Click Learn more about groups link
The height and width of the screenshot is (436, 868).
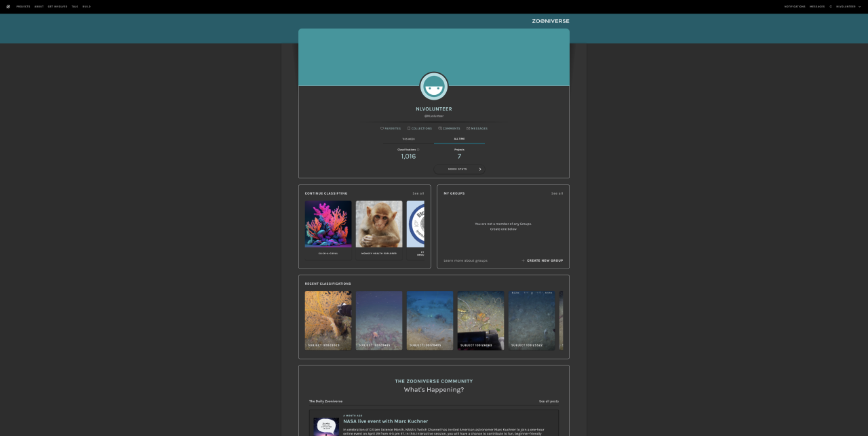[465, 260]
